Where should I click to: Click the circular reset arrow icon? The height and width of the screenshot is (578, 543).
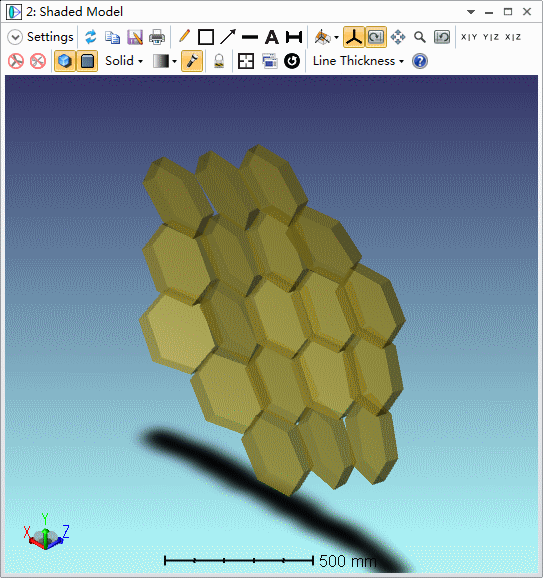click(x=292, y=61)
